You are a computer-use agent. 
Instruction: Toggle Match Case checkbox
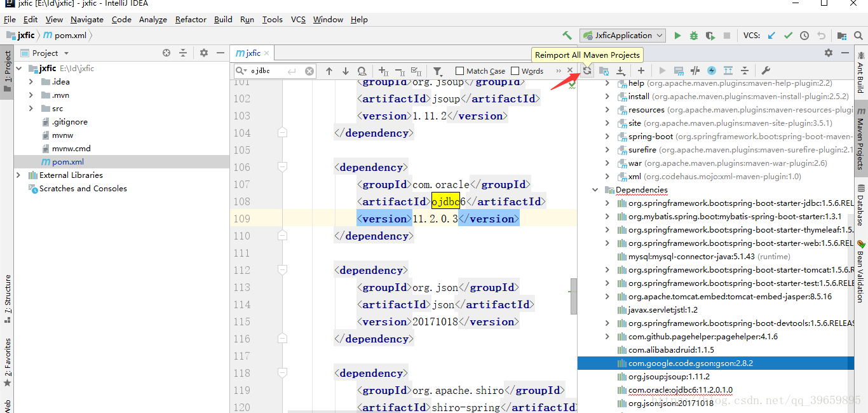tap(459, 71)
